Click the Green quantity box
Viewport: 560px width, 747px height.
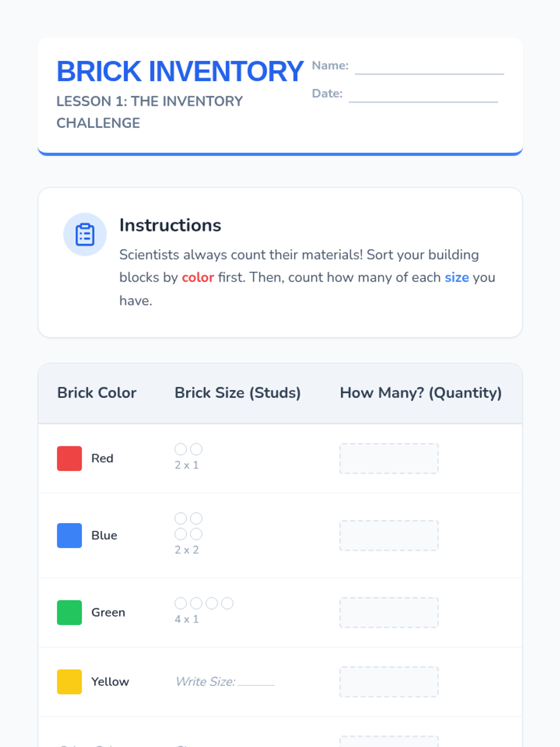click(x=389, y=613)
